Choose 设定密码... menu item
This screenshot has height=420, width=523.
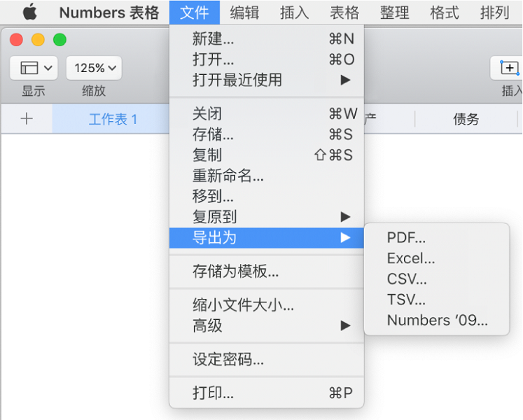point(267,359)
